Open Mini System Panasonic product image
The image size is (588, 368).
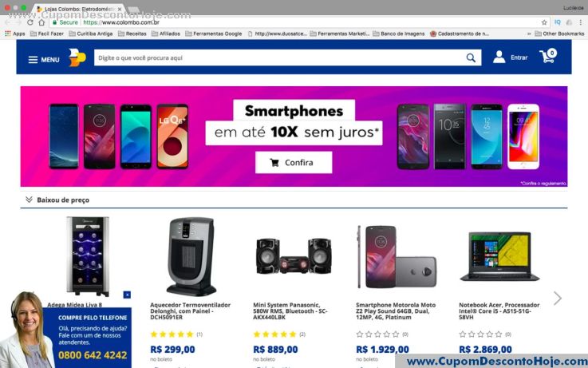[x=294, y=255]
